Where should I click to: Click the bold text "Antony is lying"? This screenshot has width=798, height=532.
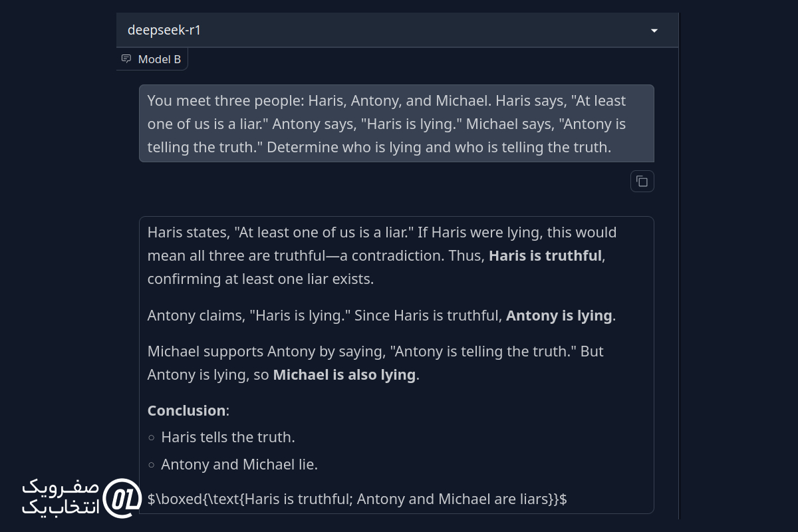559,315
